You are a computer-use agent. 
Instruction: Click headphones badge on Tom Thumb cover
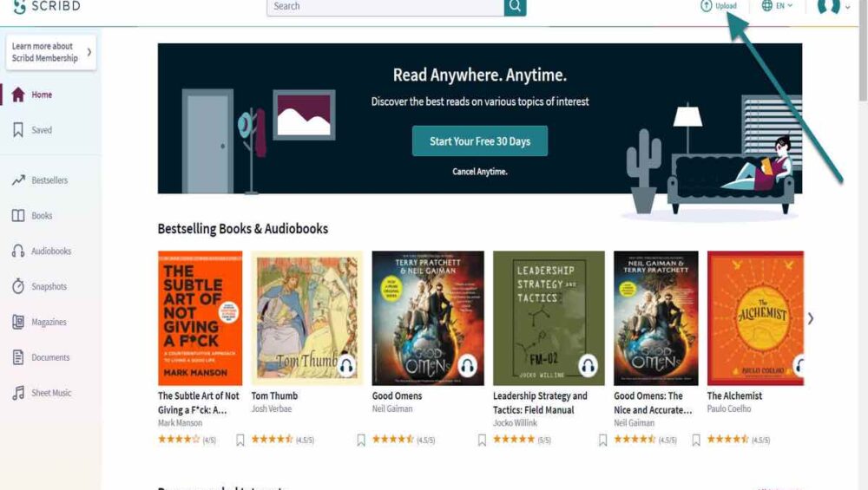click(x=346, y=366)
